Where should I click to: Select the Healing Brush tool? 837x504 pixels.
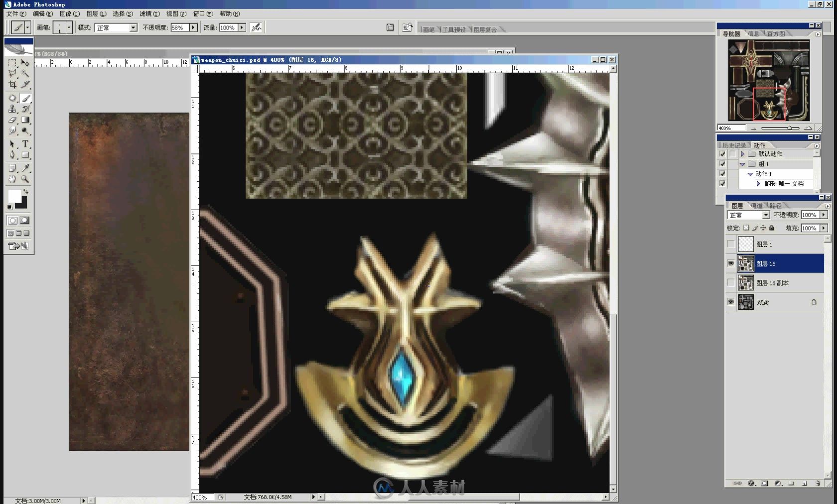pyautogui.click(x=12, y=98)
